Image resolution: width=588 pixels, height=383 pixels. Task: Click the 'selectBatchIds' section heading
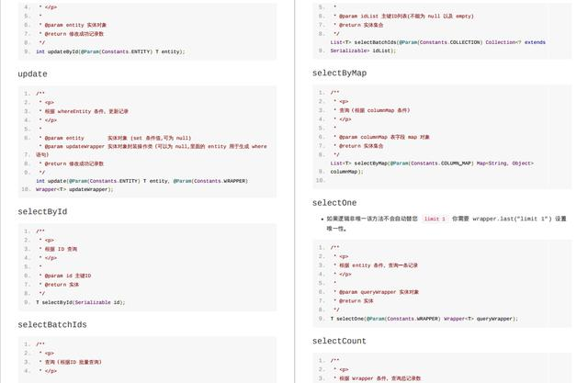coord(52,325)
